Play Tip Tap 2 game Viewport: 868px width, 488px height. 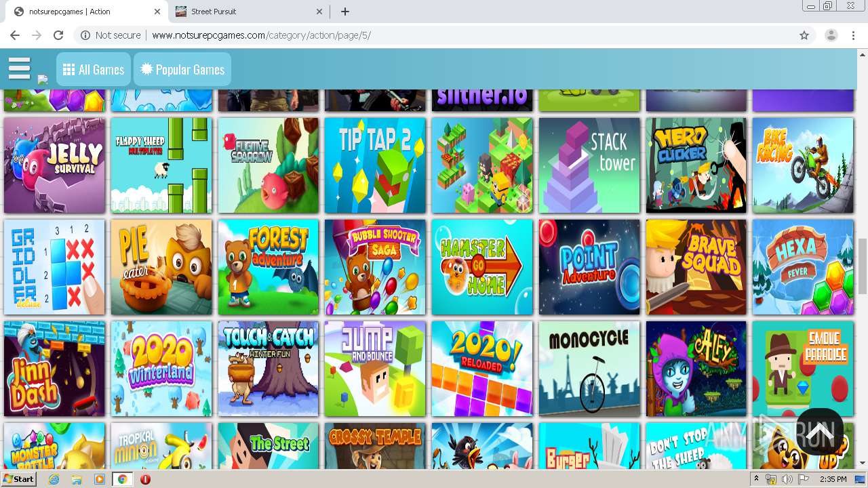click(x=375, y=165)
